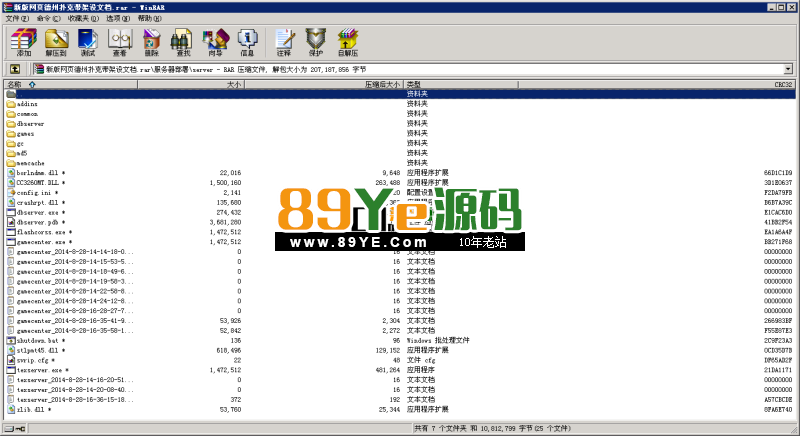800x436 pixels.
Task: Click the 注释 (Comment) toolbar icon
Action: pos(284,42)
